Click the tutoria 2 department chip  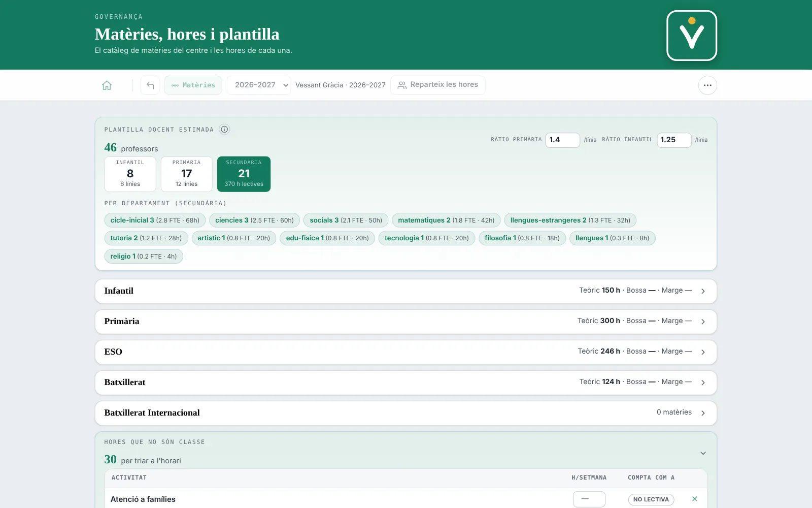coord(146,238)
